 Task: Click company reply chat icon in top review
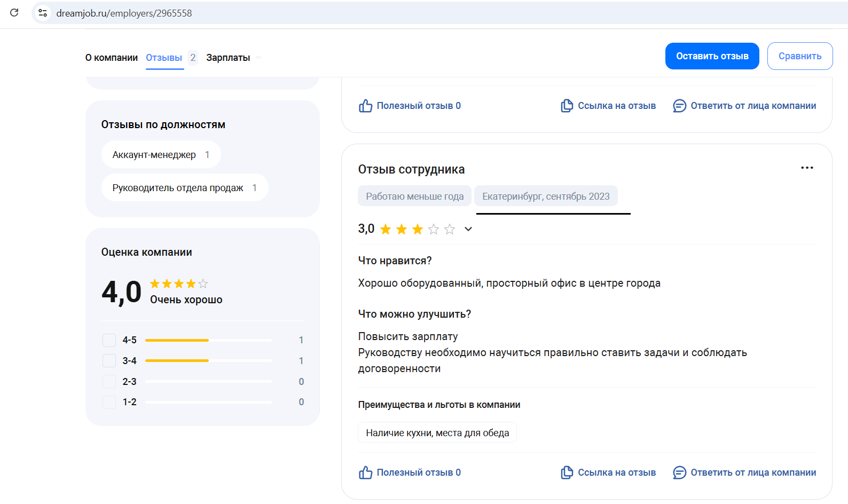[679, 106]
